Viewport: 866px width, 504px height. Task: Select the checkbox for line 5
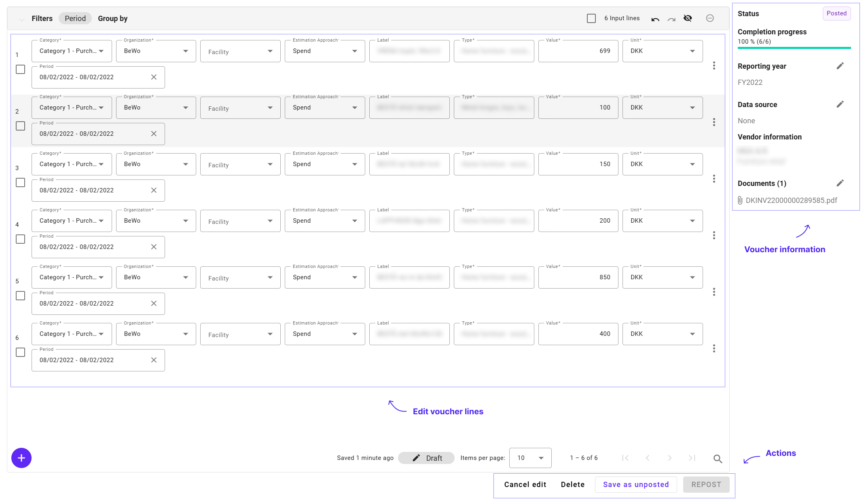[20, 296]
